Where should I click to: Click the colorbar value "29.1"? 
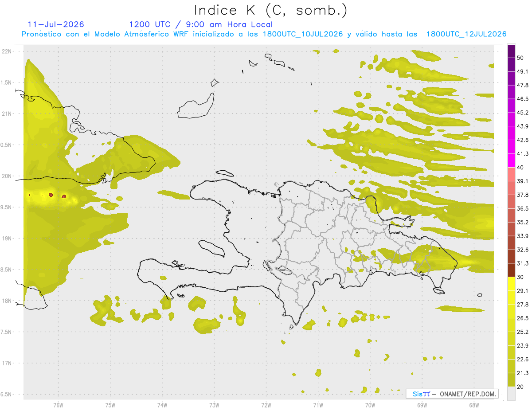coord(523,291)
